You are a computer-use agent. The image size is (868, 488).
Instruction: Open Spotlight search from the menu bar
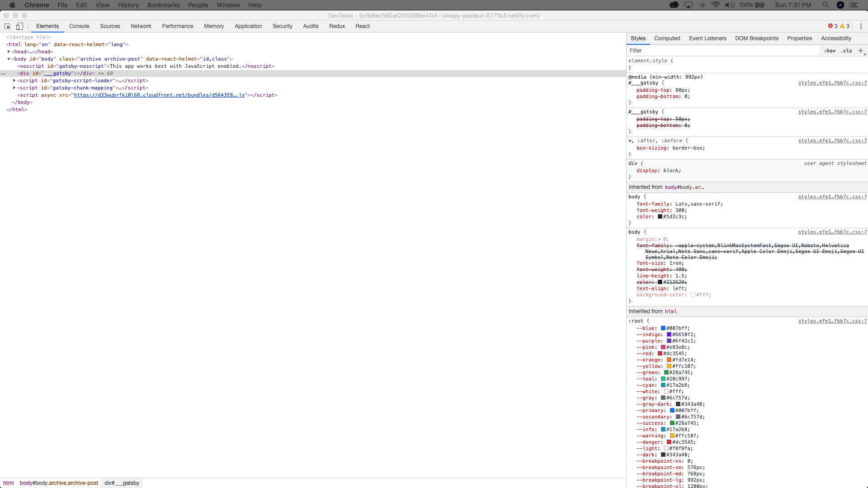click(x=825, y=5)
